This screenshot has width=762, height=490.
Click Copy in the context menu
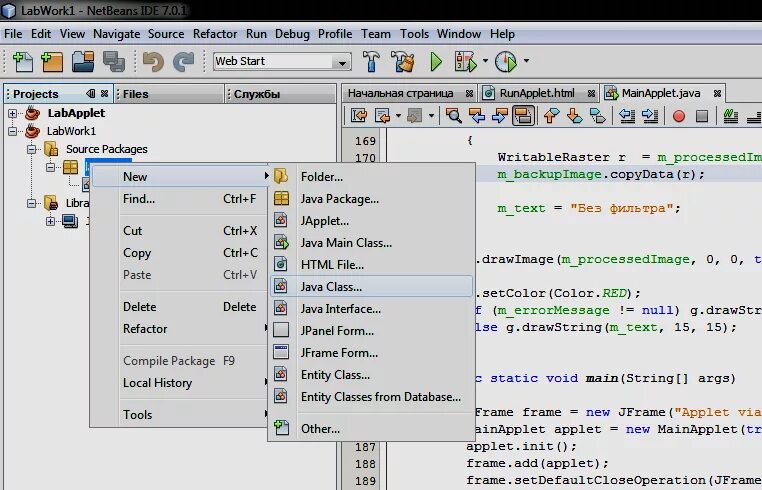click(180, 253)
